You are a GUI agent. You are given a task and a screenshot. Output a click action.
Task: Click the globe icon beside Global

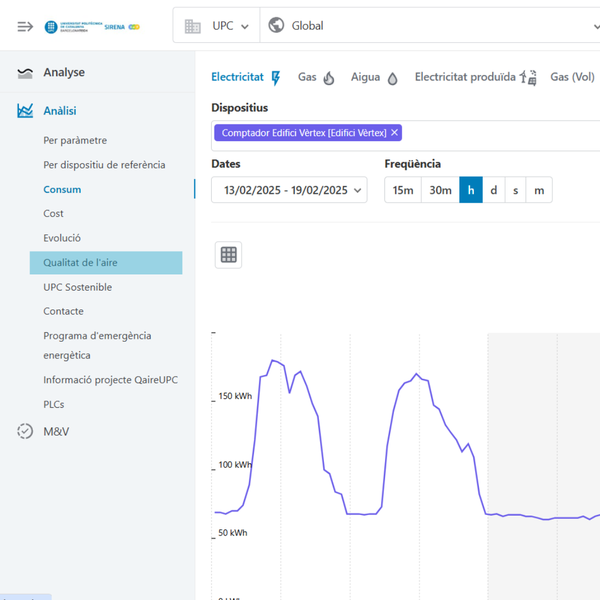click(x=277, y=26)
